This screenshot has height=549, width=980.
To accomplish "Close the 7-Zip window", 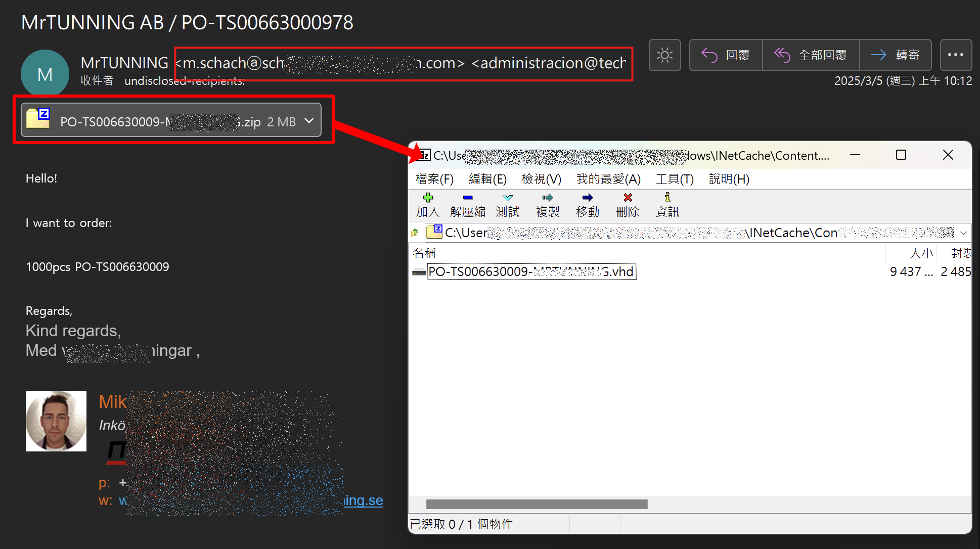I will (948, 155).
